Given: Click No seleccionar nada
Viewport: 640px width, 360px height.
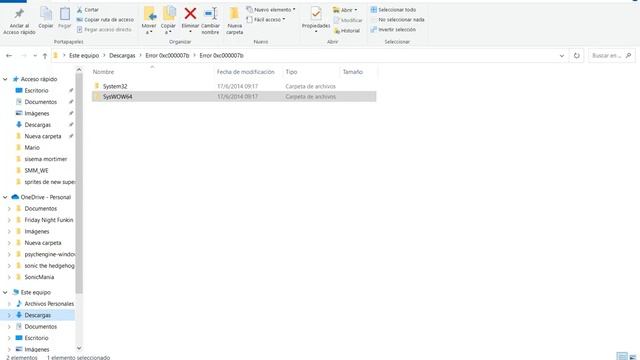Looking at the screenshot, I should [x=398, y=20].
